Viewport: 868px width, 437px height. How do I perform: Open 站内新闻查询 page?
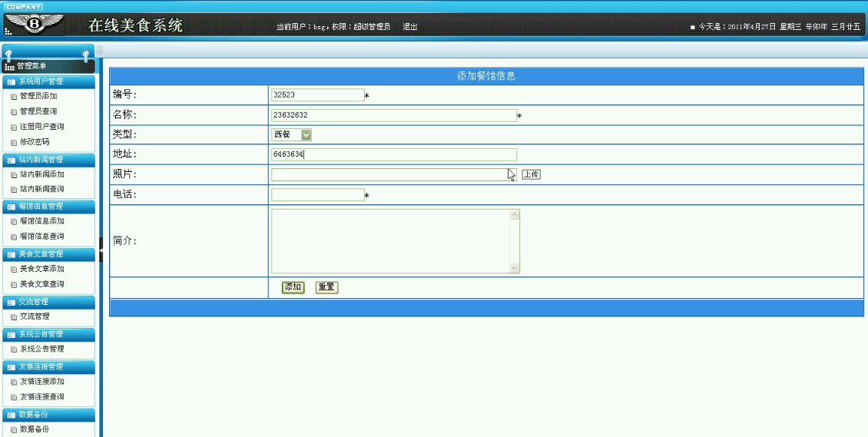click(42, 189)
